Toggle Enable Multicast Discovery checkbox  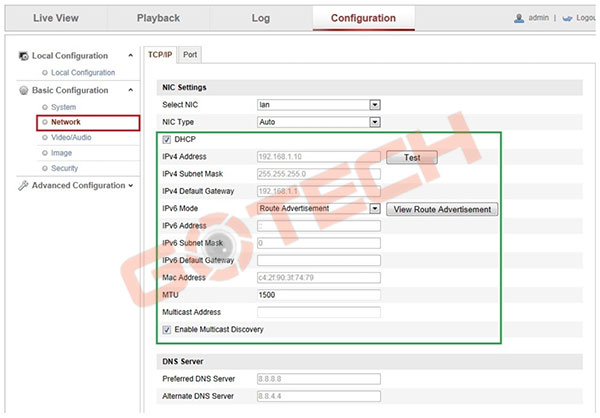[x=166, y=329]
